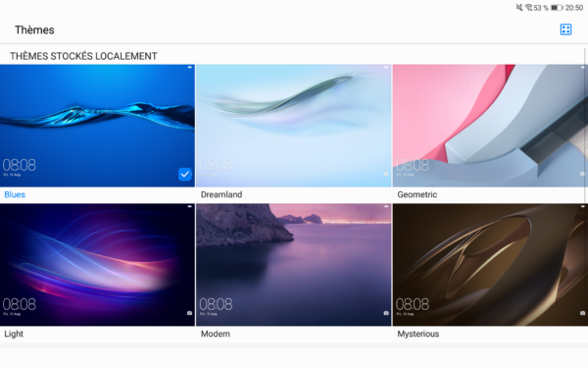Image resolution: width=588 pixels, height=368 pixels.
Task: Click the Light theme label
Action: tap(14, 334)
